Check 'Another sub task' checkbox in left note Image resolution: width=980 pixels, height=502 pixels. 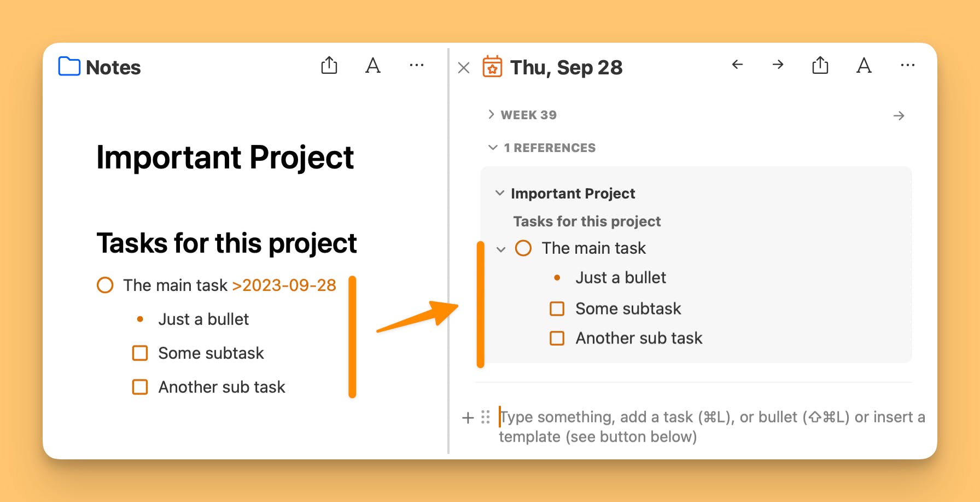140,387
